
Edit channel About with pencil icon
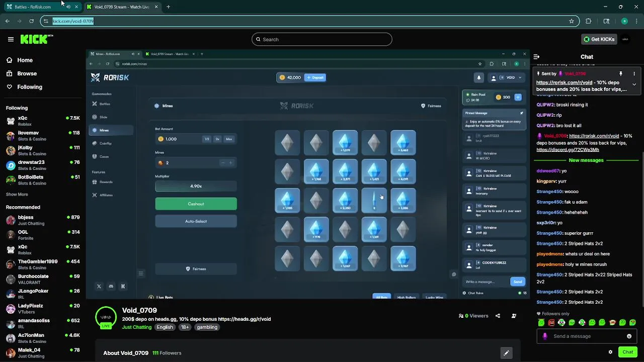(506, 353)
